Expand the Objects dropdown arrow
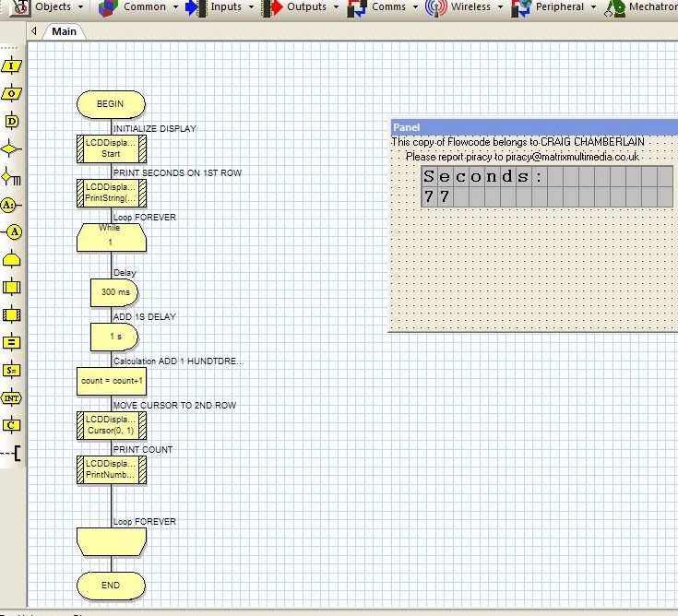The width and height of the screenshot is (678, 616). pyautogui.click(x=81, y=7)
